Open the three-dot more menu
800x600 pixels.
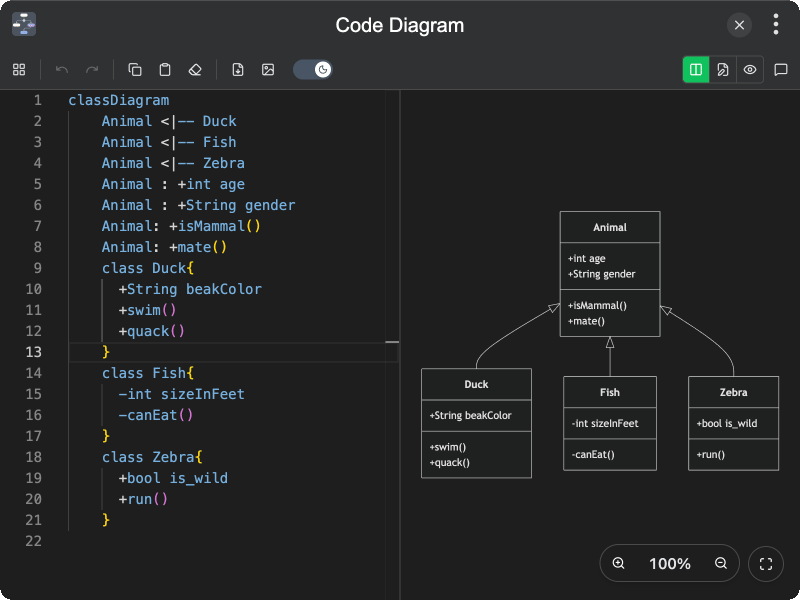[x=776, y=24]
